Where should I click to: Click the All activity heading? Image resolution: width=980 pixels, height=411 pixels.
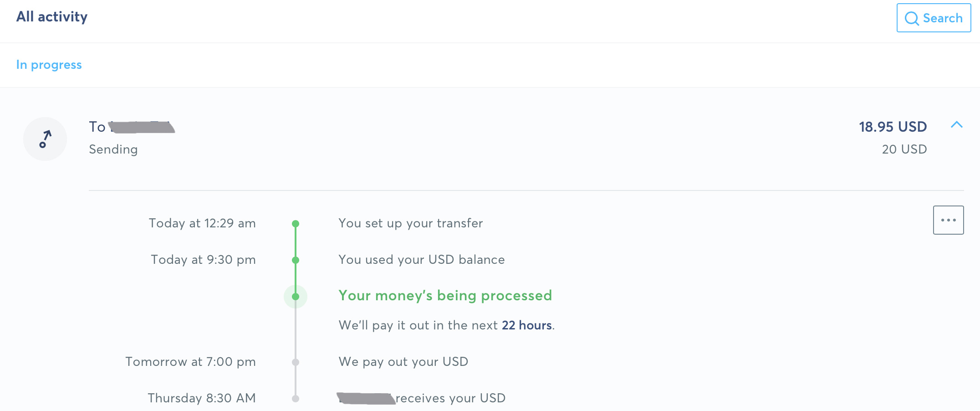pos(52,17)
